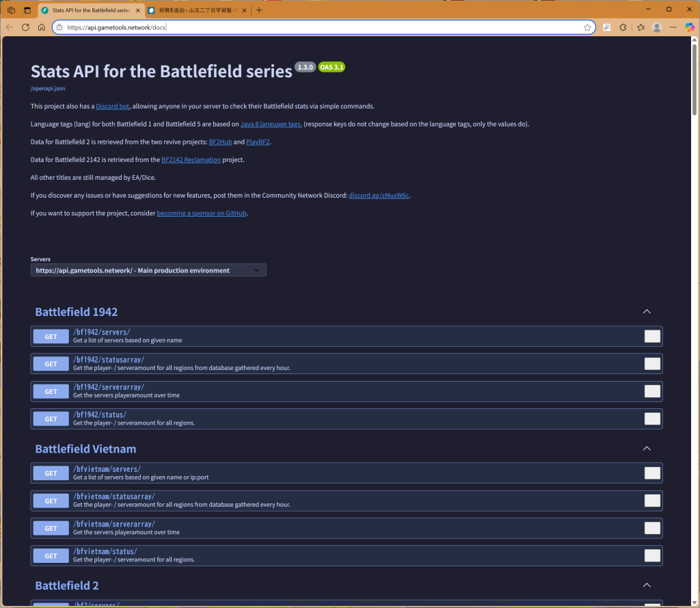Image resolution: width=700 pixels, height=608 pixels.
Task: Click GET button for /bf1942/status/
Action: click(x=51, y=419)
